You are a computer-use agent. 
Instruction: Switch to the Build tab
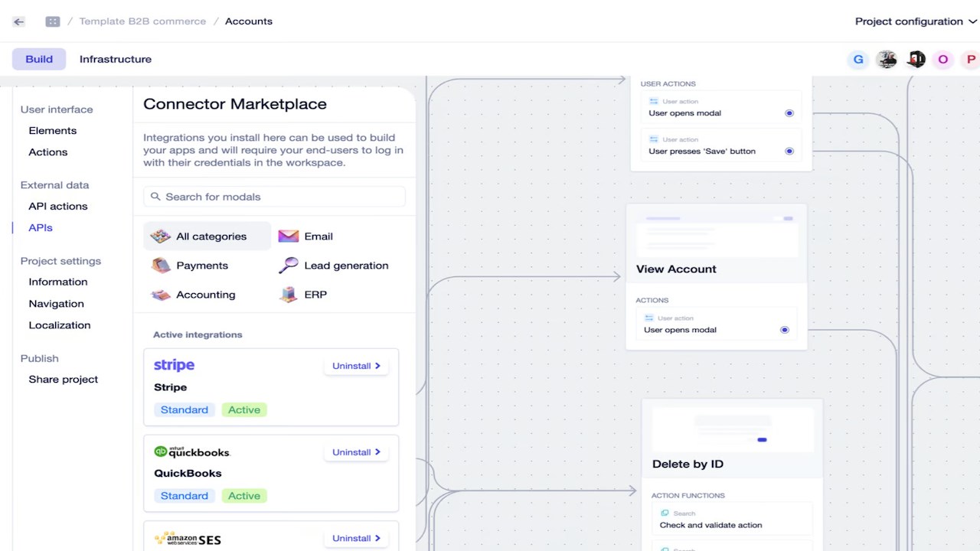click(39, 59)
